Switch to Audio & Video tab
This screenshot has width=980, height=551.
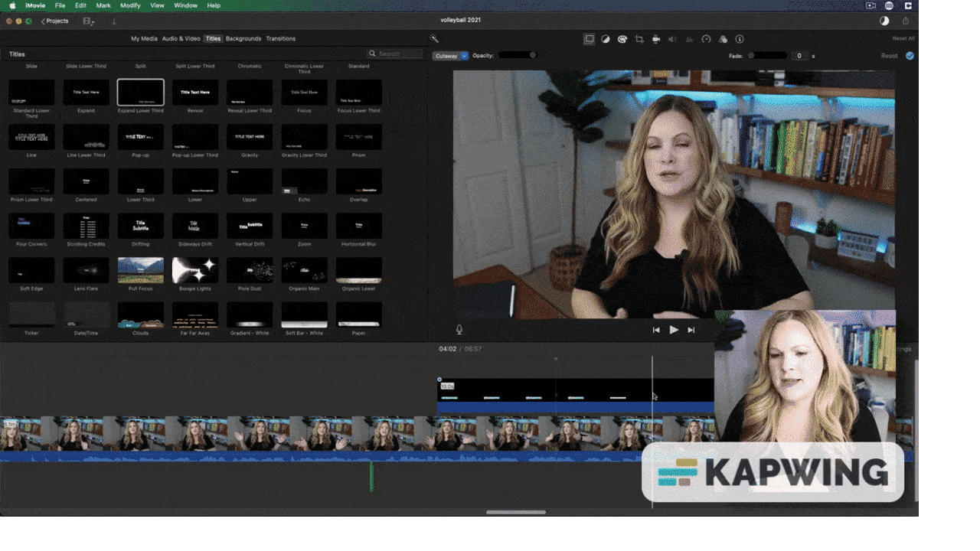pyautogui.click(x=181, y=38)
